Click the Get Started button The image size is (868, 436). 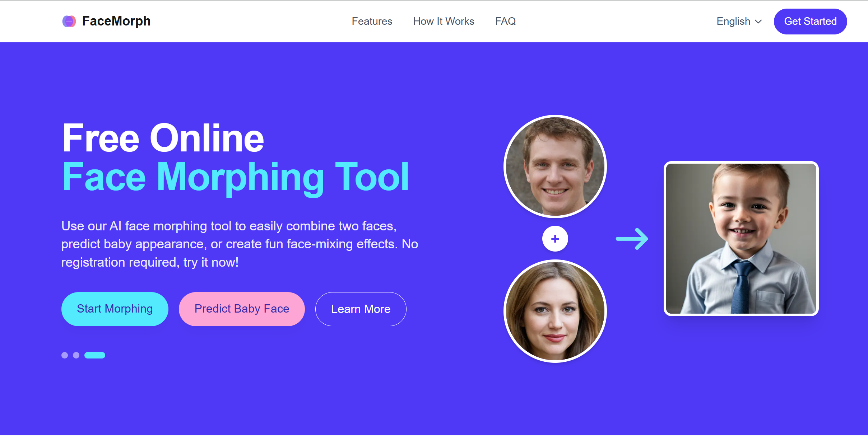(x=810, y=21)
